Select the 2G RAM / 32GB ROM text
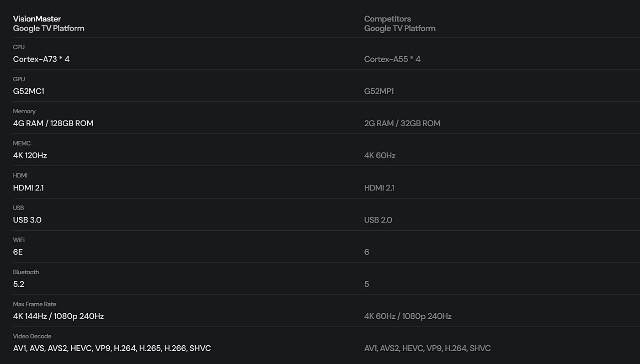This screenshot has width=640, height=364. [402, 123]
